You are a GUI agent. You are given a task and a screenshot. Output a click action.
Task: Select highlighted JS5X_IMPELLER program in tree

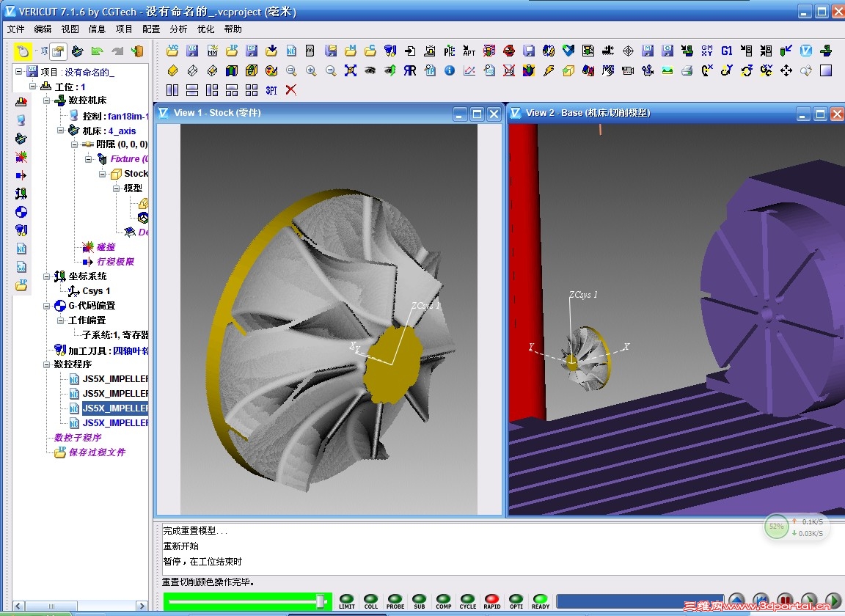[115, 408]
